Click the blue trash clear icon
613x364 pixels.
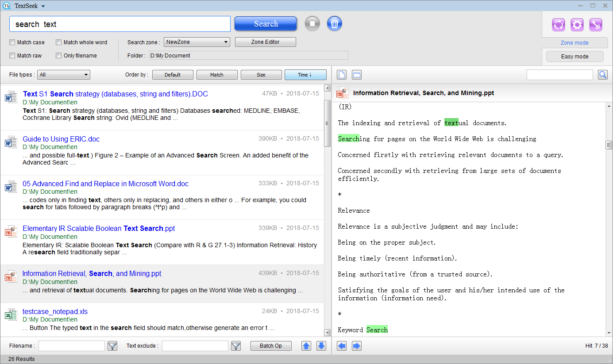[x=335, y=23]
